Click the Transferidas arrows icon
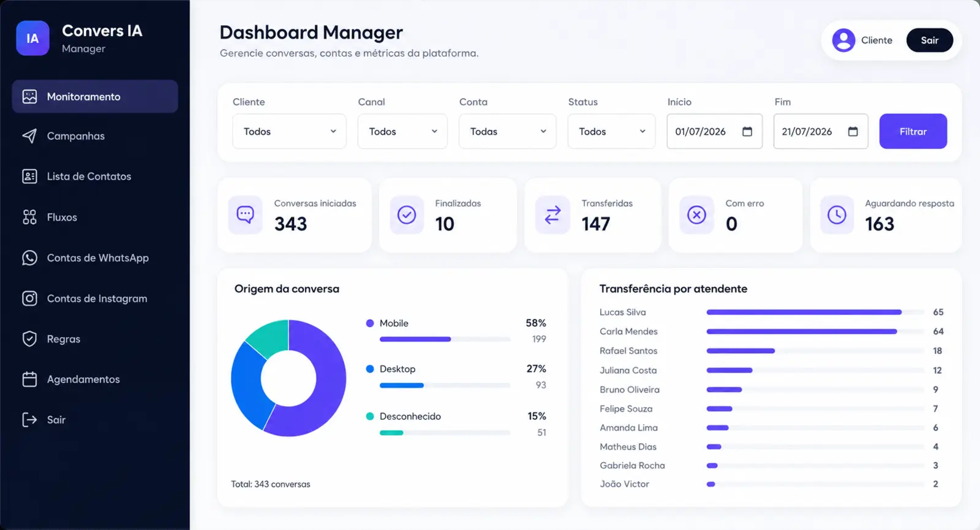This screenshot has height=530, width=980. (552, 214)
